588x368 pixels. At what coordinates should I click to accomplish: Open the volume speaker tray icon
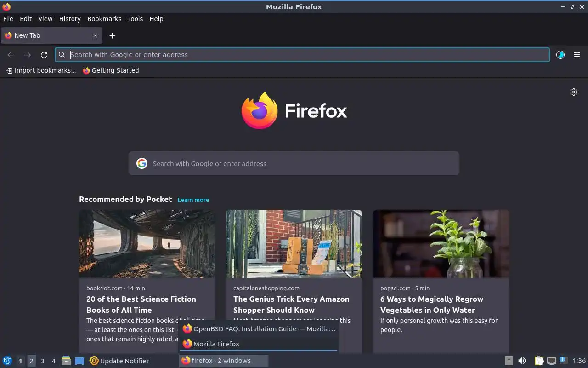[522, 361]
